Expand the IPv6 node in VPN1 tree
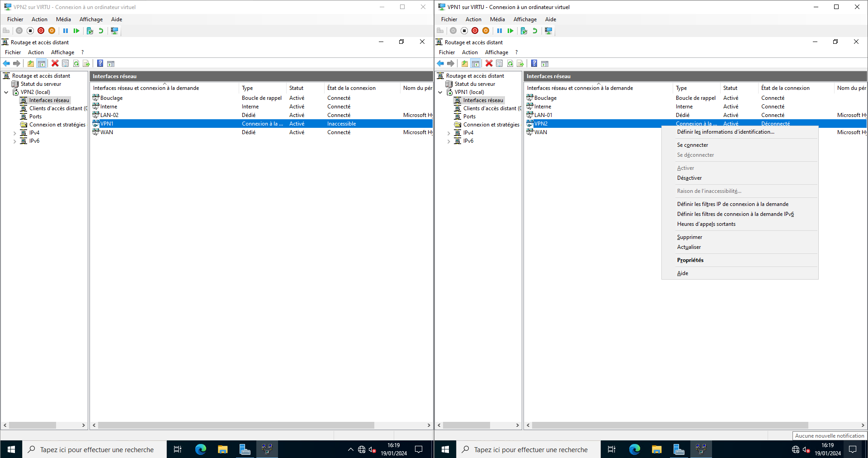Image resolution: width=868 pixels, height=458 pixels. [448, 141]
